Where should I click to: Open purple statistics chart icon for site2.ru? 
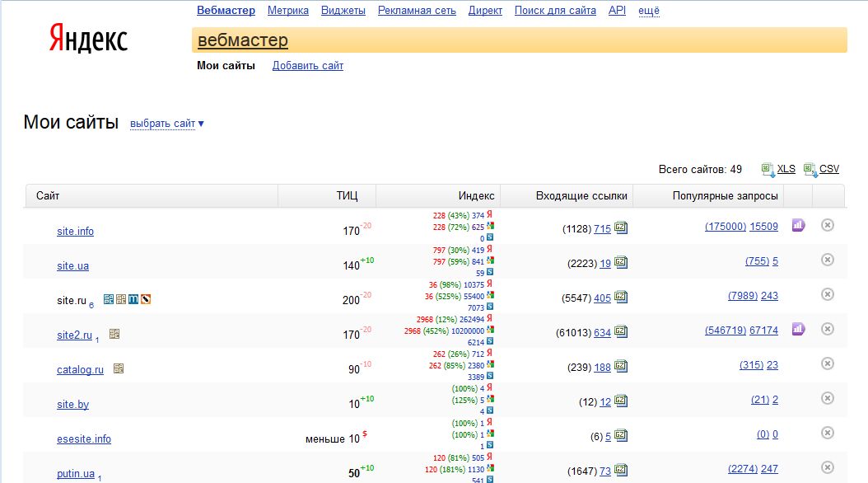pos(798,329)
